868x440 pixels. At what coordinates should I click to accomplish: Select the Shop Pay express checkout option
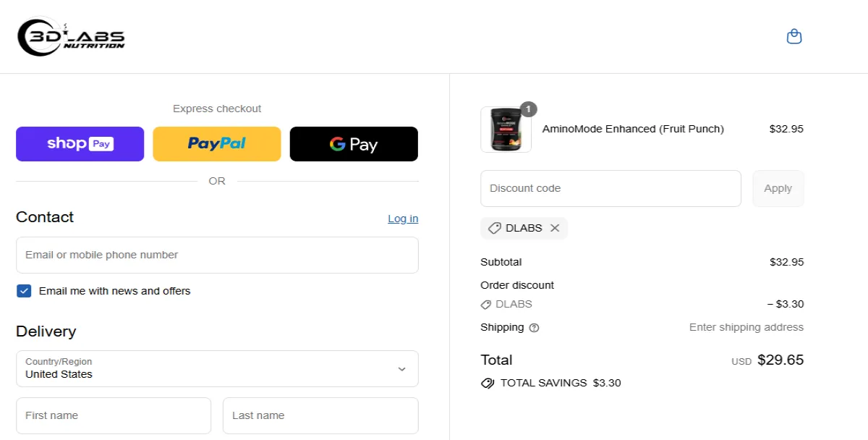(80, 144)
